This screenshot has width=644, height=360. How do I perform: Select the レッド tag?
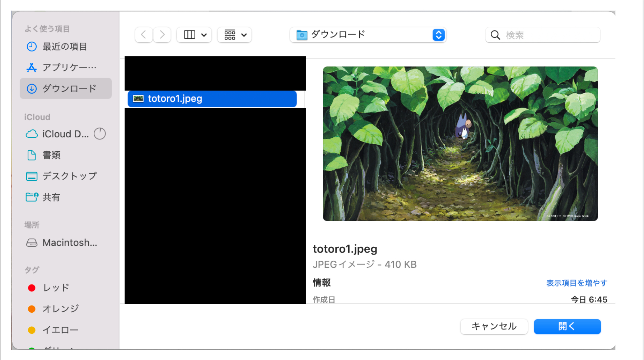click(x=66, y=288)
